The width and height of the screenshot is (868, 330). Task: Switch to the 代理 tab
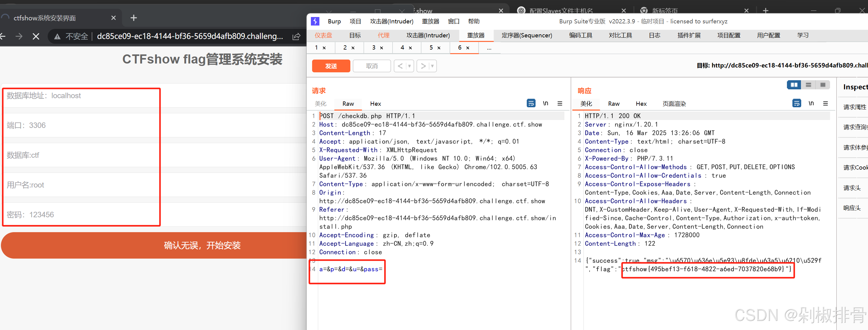click(x=383, y=35)
